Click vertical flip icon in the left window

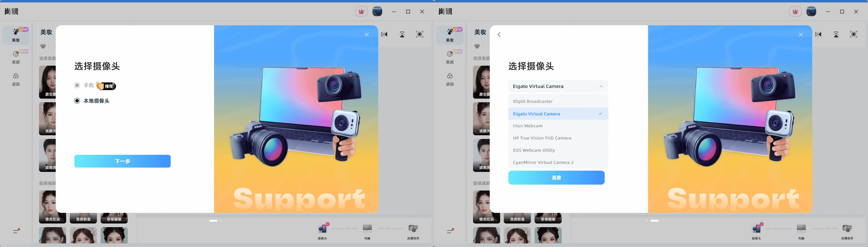click(402, 35)
